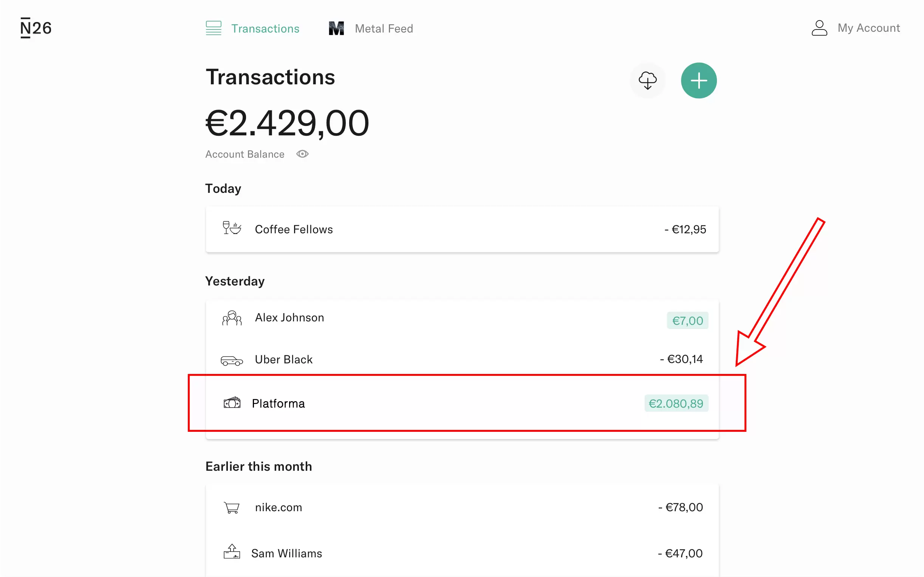
Task: Click the N26 logo
Action: click(x=36, y=28)
